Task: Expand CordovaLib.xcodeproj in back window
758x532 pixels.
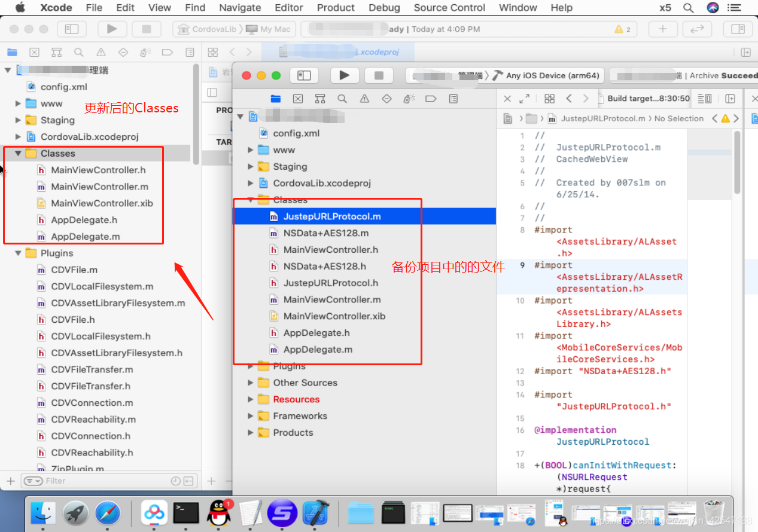Action: coord(19,137)
